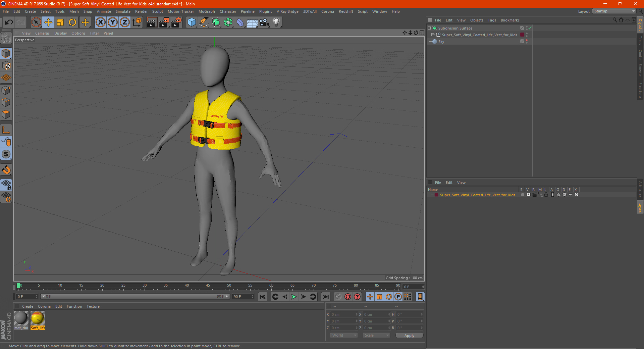Open the MoGraph menu
The image size is (644, 349).
point(207,11)
